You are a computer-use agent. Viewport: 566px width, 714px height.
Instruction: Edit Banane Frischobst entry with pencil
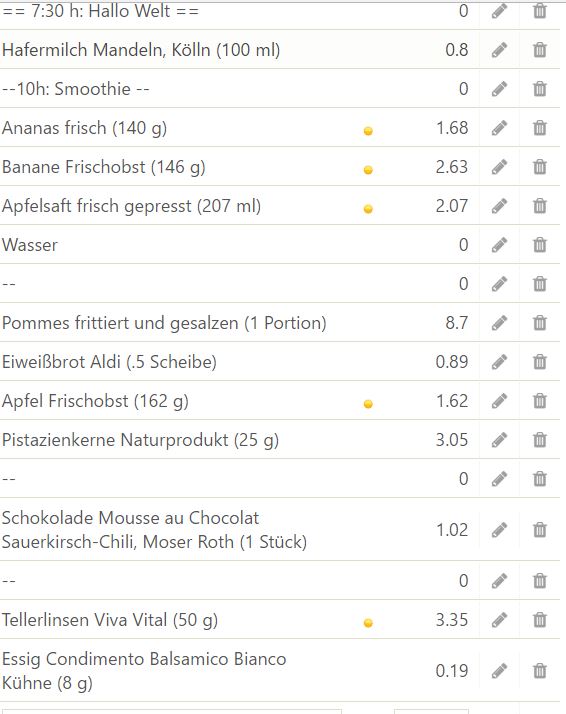[x=500, y=167]
